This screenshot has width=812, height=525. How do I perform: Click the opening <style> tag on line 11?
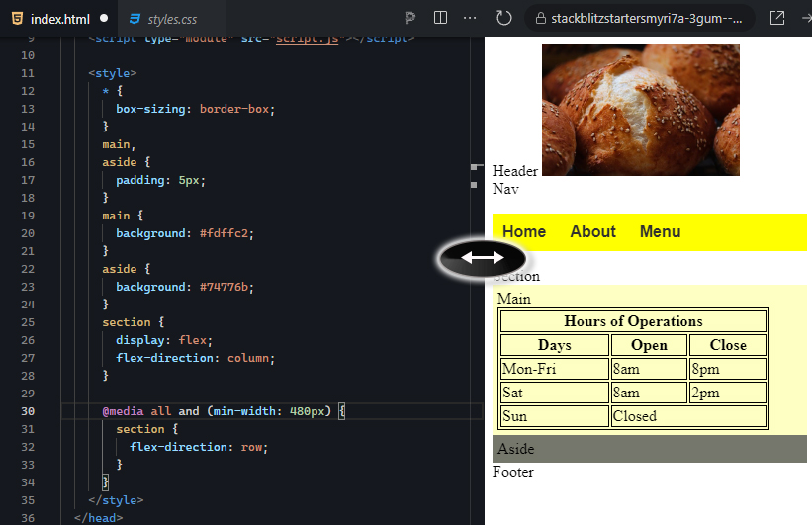[113, 73]
